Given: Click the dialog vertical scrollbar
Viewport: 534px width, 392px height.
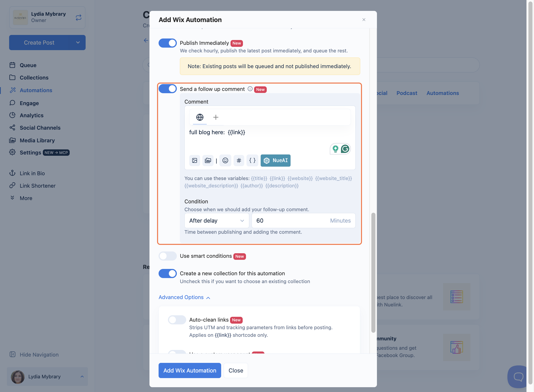Looking at the screenshot, I should [373, 272].
